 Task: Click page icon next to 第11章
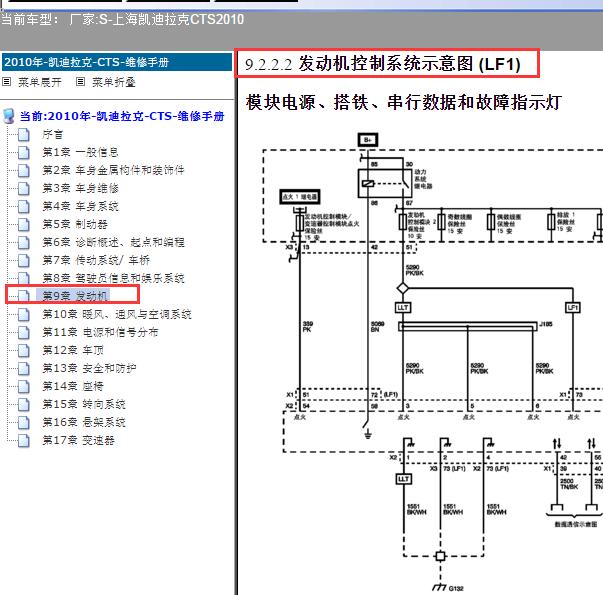(x=24, y=333)
